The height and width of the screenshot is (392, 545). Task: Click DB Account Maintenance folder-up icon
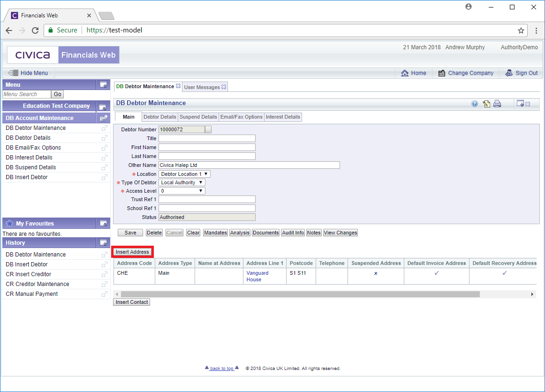click(104, 118)
